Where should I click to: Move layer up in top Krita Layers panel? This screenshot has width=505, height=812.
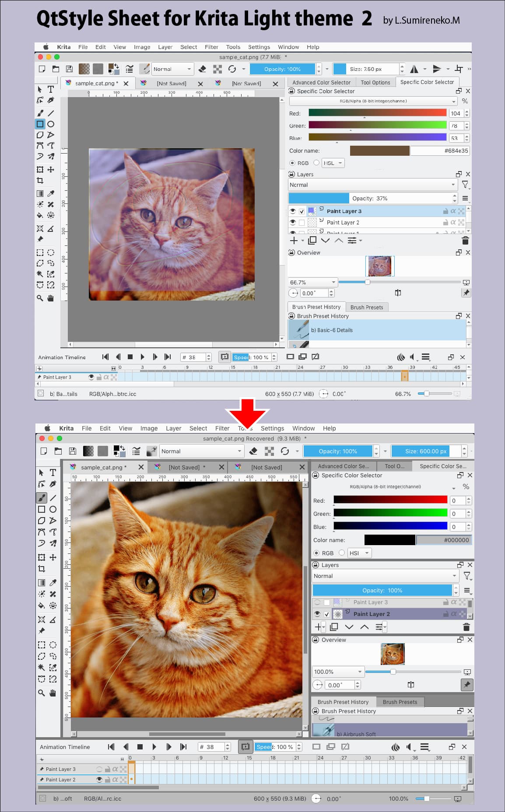(x=339, y=241)
